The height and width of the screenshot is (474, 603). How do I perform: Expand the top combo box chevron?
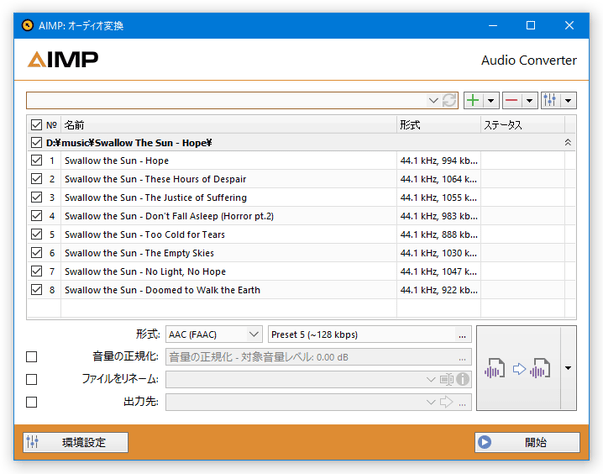point(433,100)
